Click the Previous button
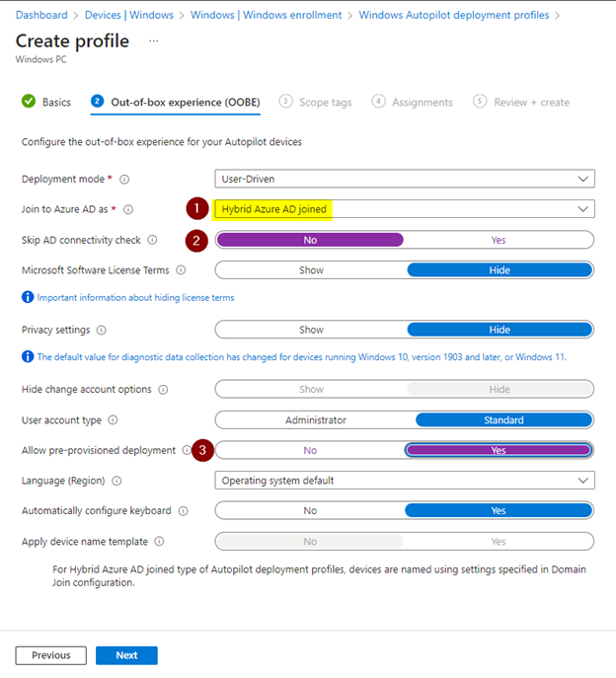 [50, 655]
